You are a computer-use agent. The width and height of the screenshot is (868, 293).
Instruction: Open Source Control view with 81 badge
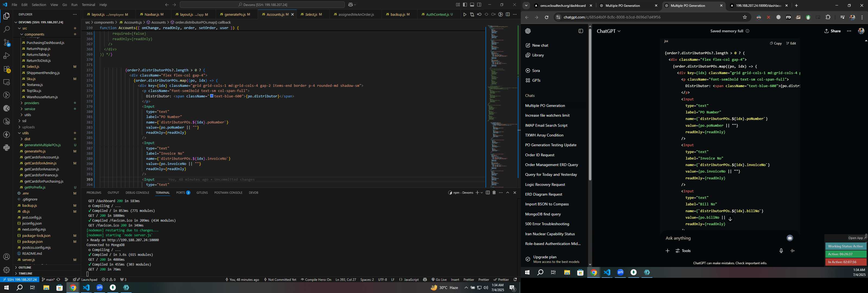coord(7,43)
